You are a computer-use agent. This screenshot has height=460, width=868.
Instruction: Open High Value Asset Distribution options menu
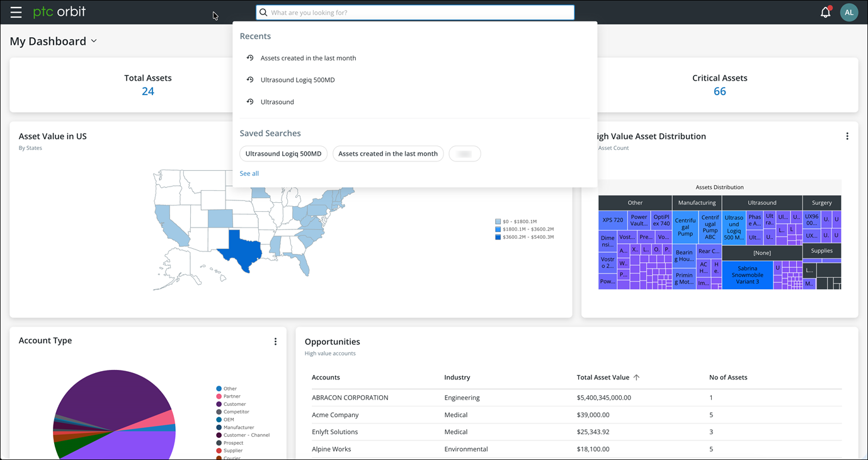[847, 136]
